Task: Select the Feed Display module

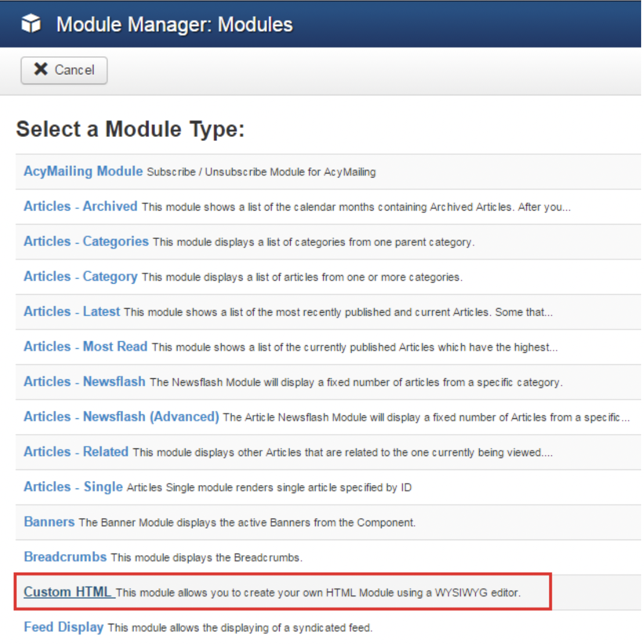Action: click(x=63, y=627)
